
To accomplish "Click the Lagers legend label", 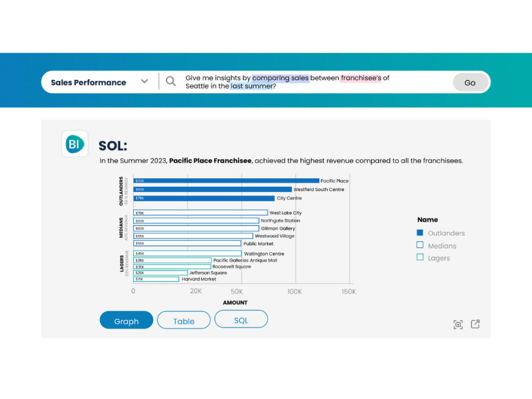I will [x=439, y=258].
